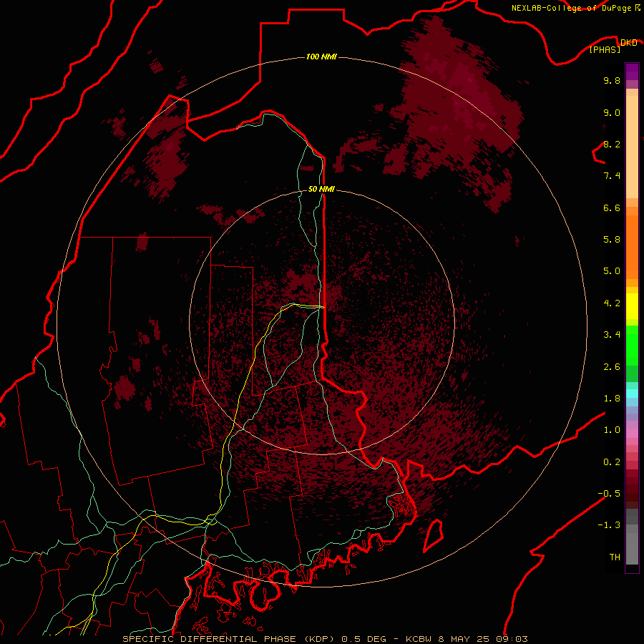Click the DKD product label
This screenshot has width=644, height=644.
tap(628, 42)
